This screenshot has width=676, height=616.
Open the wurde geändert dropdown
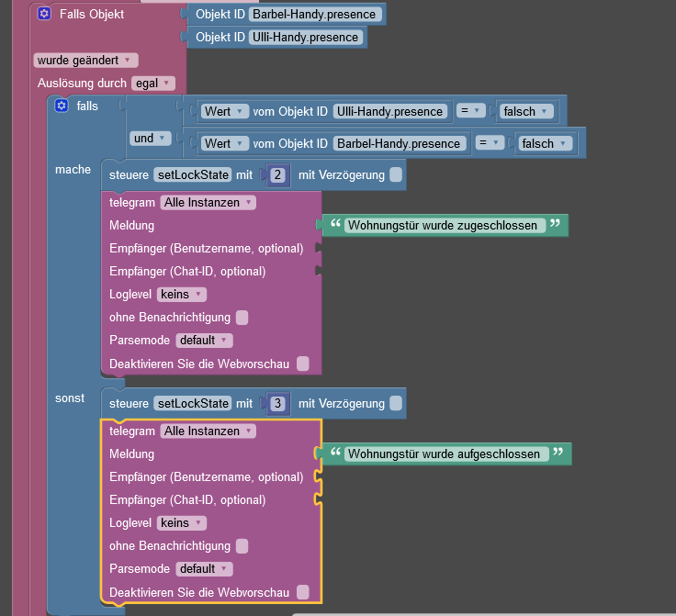tap(85, 61)
